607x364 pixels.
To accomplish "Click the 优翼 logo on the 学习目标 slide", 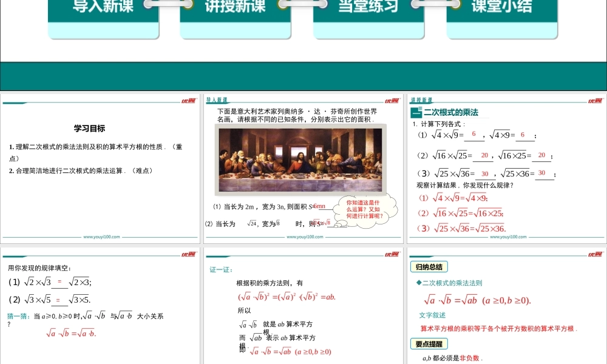I will (188, 101).
